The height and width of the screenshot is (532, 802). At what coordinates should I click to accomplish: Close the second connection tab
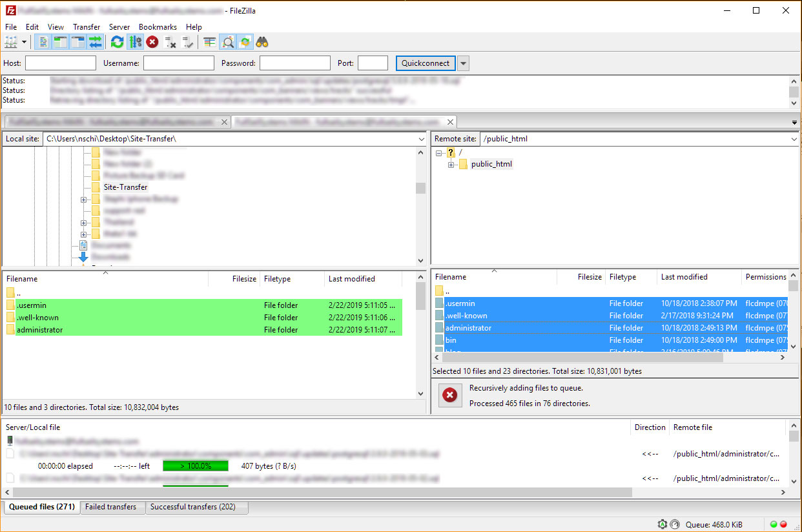[451, 122]
